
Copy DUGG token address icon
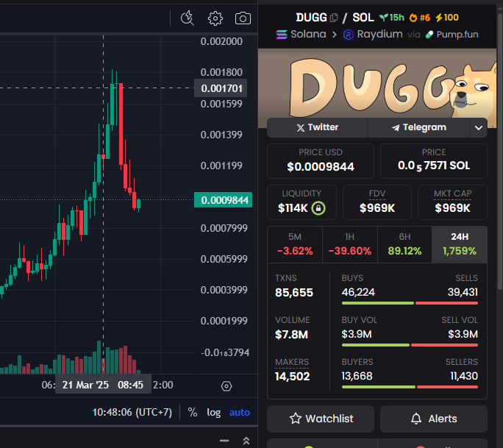click(x=334, y=18)
